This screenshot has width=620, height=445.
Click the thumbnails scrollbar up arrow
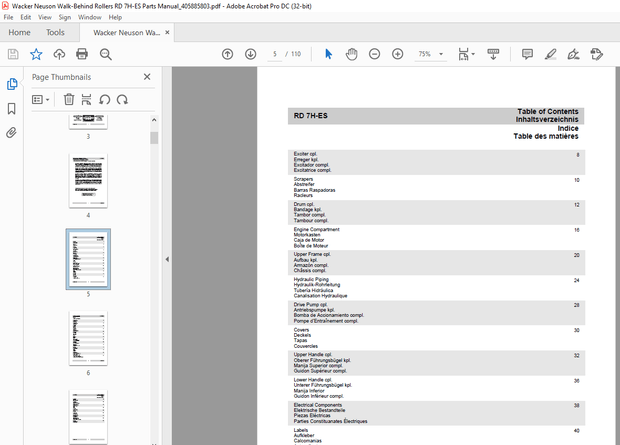tap(154, 119)
